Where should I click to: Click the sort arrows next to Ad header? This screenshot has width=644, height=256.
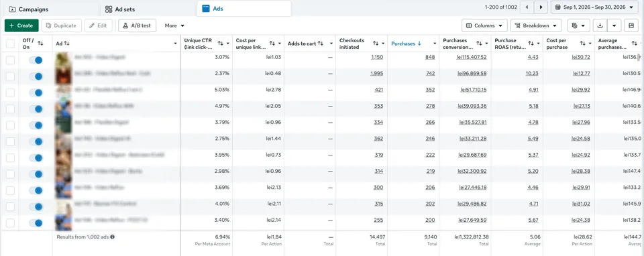pyautogui.click(x=67, y=44)
